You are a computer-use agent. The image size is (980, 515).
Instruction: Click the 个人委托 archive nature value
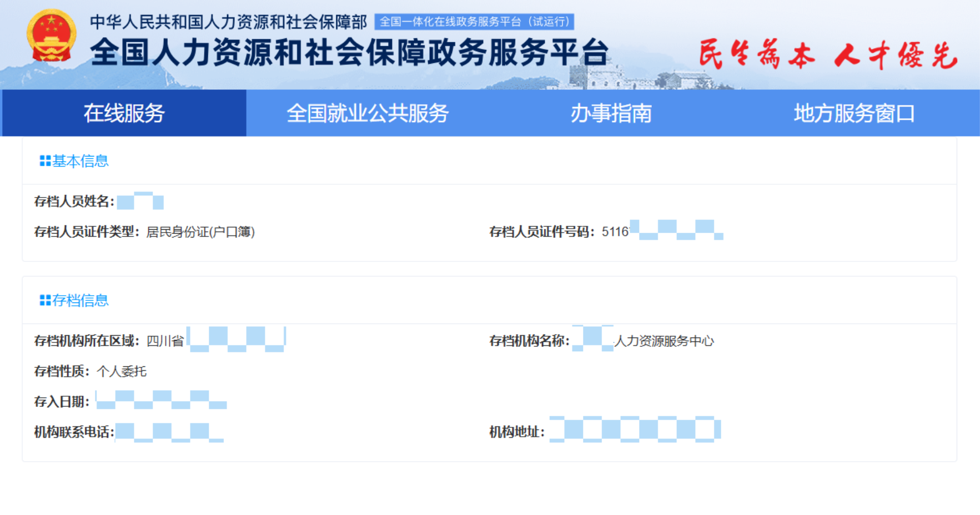click(122, 371)
